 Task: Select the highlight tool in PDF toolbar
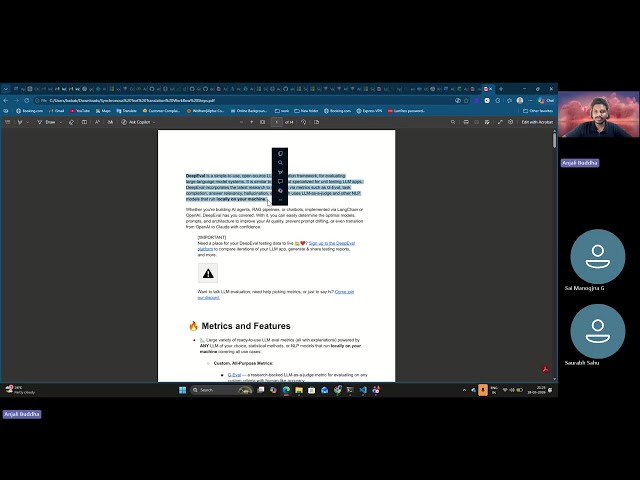(x=20, y=122)
